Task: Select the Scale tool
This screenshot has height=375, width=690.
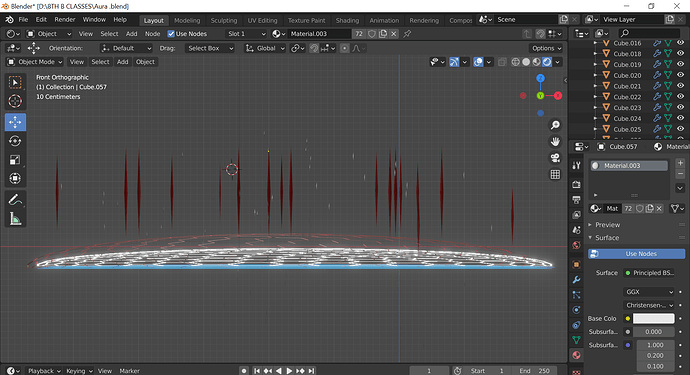Action: tap(15, 160)
